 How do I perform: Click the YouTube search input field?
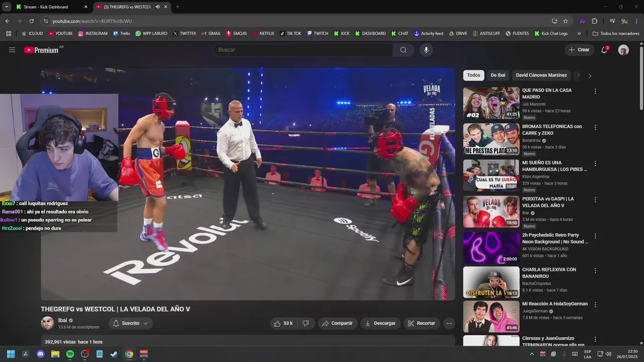303,50
